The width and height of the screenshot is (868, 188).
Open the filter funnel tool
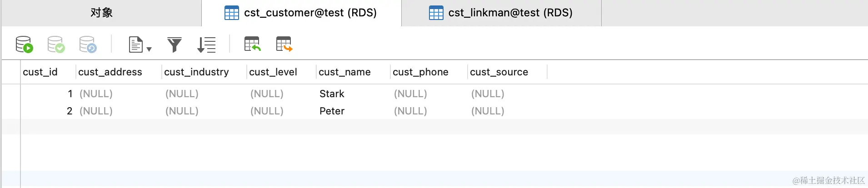175,45
